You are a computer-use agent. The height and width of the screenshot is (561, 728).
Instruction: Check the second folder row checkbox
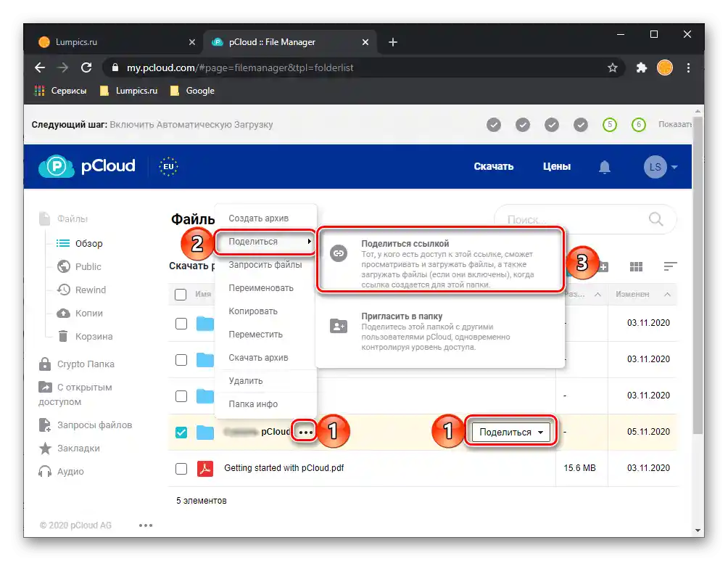(181, 360)
